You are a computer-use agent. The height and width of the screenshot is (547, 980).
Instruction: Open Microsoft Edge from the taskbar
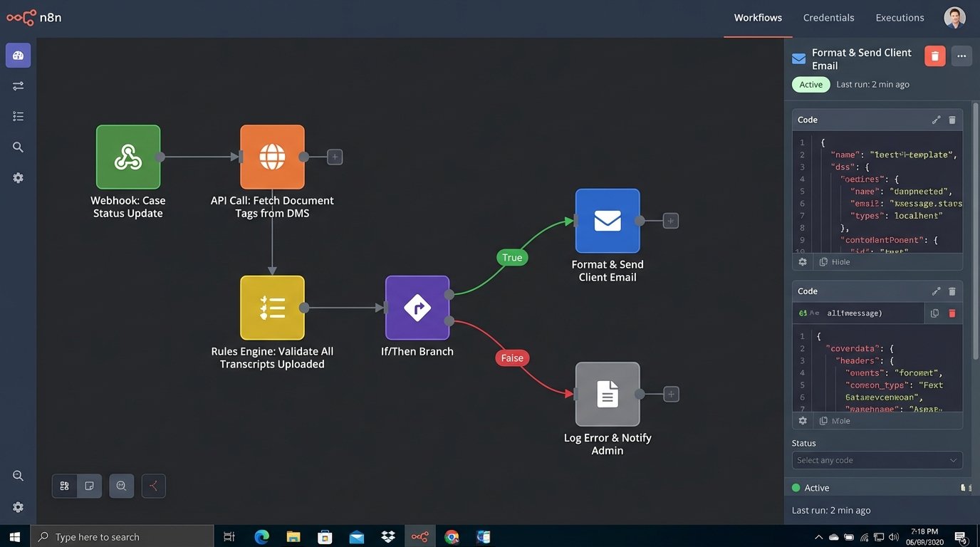tap(262, 537)
